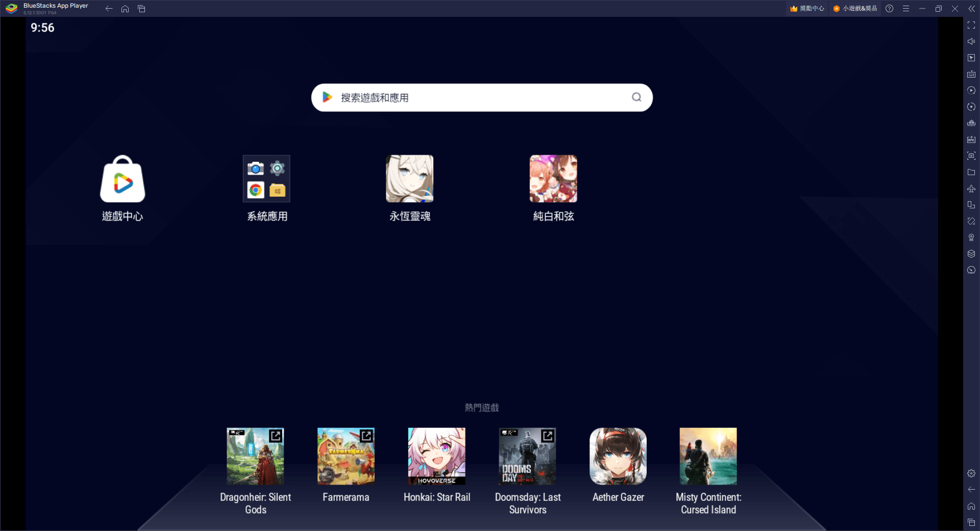The height and width of the screenshot is (531, 980).
Task: Restore down the BlueStacks window
Action: (x=939, y=9)
